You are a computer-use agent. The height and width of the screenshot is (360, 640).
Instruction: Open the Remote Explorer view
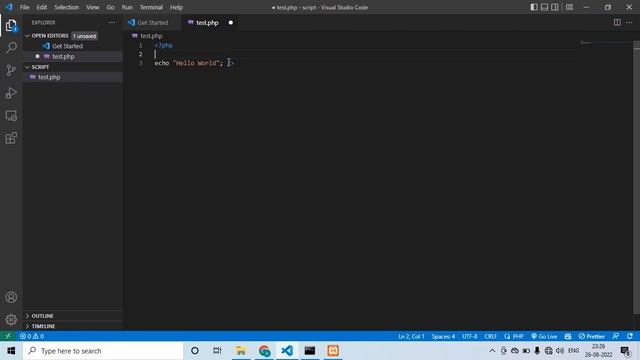tap(11, 116)
